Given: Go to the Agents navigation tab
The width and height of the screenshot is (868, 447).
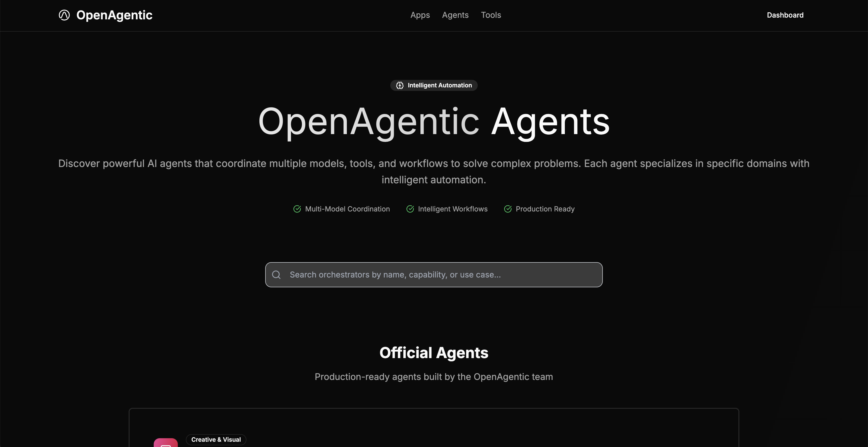Looking at the screenshot, I should 455,15.
